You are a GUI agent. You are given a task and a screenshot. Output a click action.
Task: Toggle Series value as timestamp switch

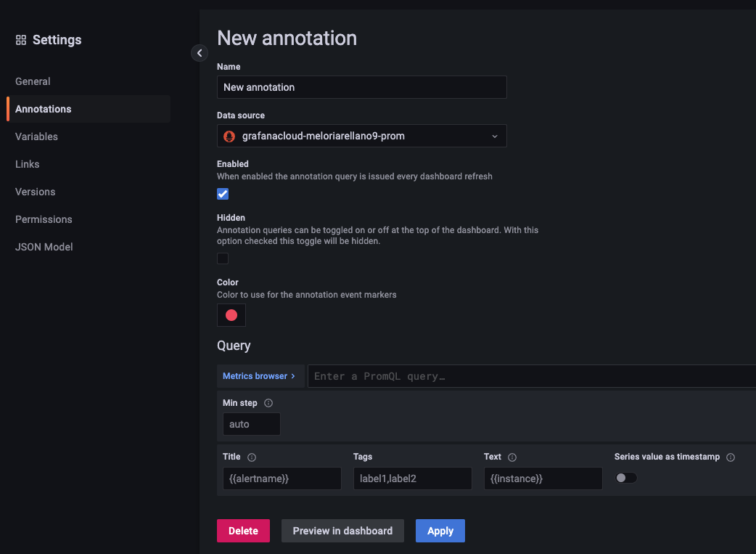626,478
